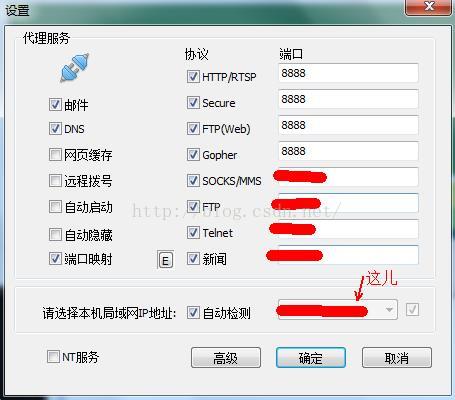This screenshot has width=455, height=400.
Task: Click the small E button beside 端口映射
Action: pos(165,260)
